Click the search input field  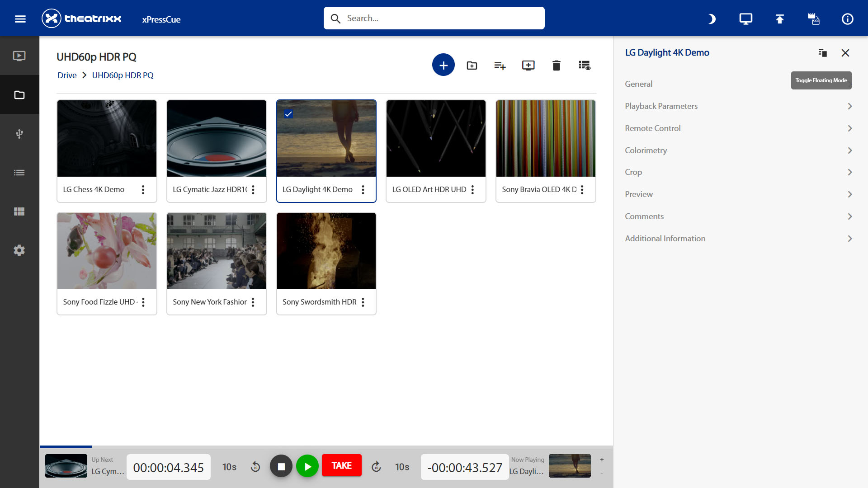pos(434,18)
